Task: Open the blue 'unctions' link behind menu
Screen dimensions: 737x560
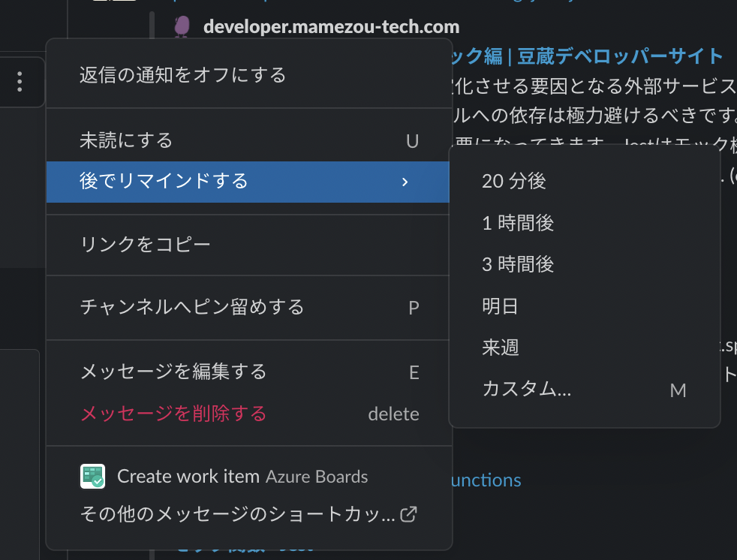Action: click(x=486, y=480)
